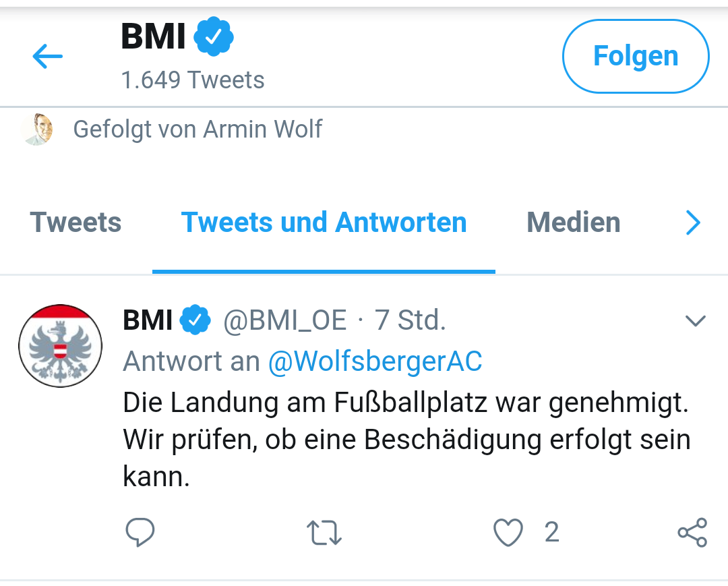Open the @WolfsbergerAC mention link
728x586 pixels.
(375, 361)
